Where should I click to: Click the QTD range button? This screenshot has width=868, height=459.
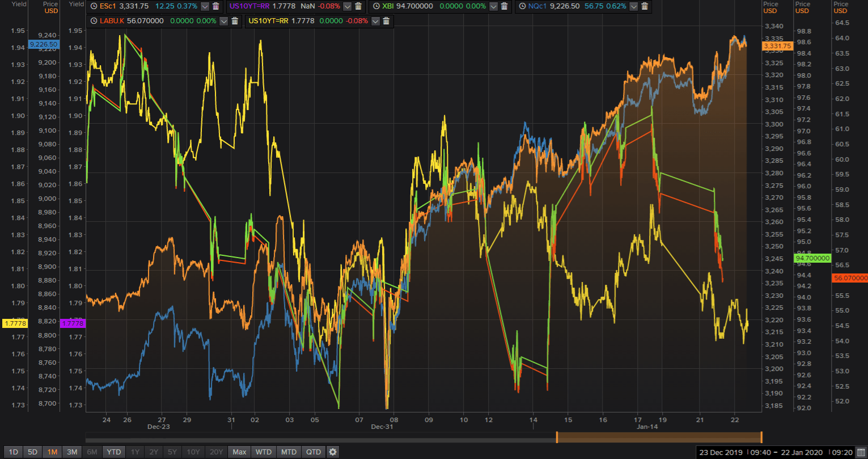pyautogui.click(x=313, y=452)
